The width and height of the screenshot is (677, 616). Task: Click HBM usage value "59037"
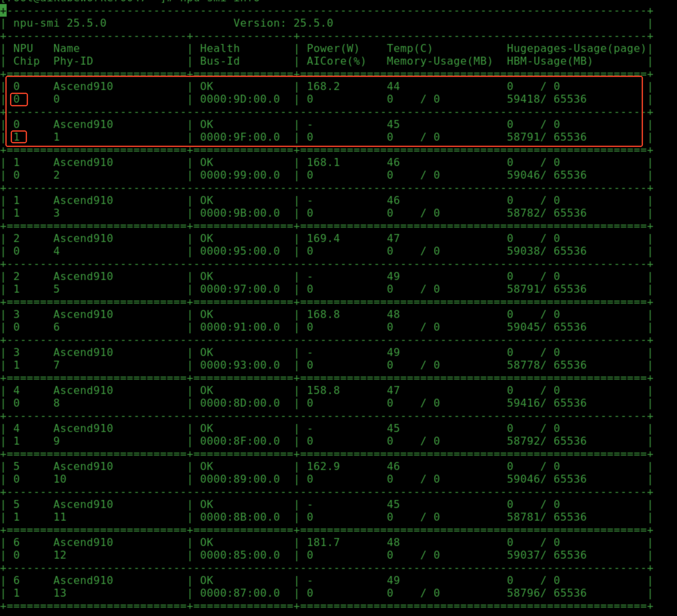[523, 555]
